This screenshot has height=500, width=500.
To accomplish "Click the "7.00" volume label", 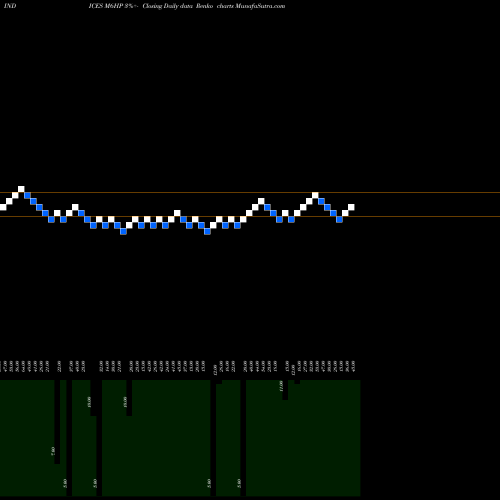I will [52, 451].
